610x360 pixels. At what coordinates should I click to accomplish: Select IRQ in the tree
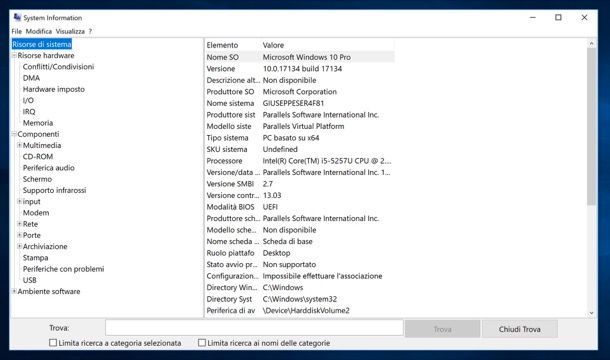tap(29, 112)
